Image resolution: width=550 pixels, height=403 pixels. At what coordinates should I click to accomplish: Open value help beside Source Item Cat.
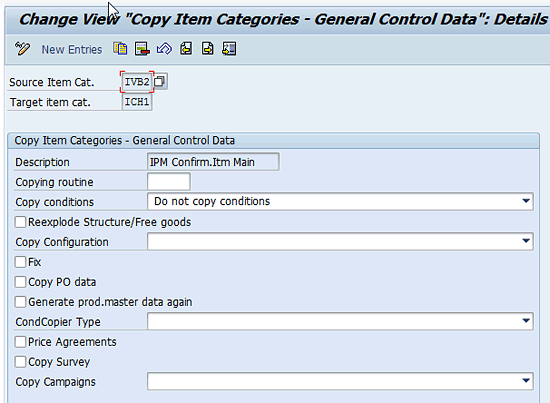160,81
